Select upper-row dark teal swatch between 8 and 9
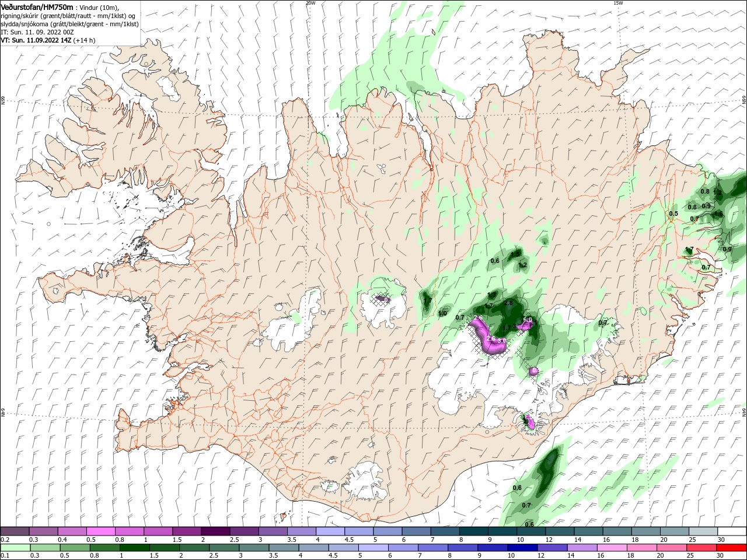 474,531
